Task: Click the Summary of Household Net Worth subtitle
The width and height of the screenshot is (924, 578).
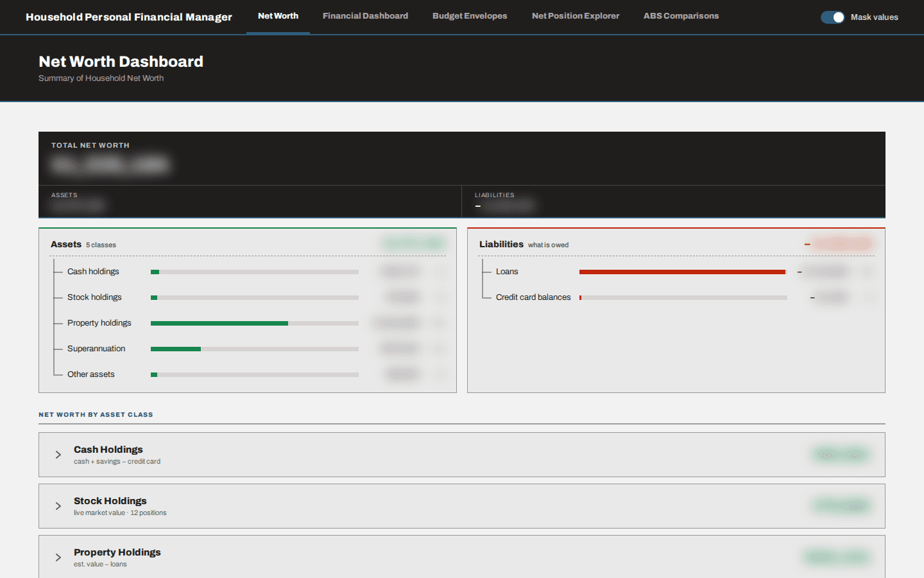Action: click(x=101, y=78)
